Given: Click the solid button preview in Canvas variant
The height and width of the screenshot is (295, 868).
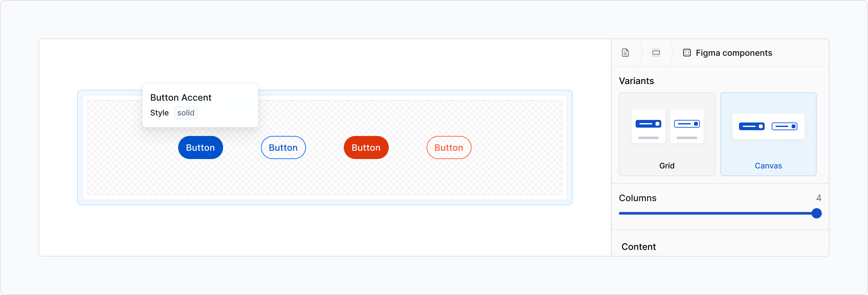Looking at the screenshot, I should tap(751, 126).
